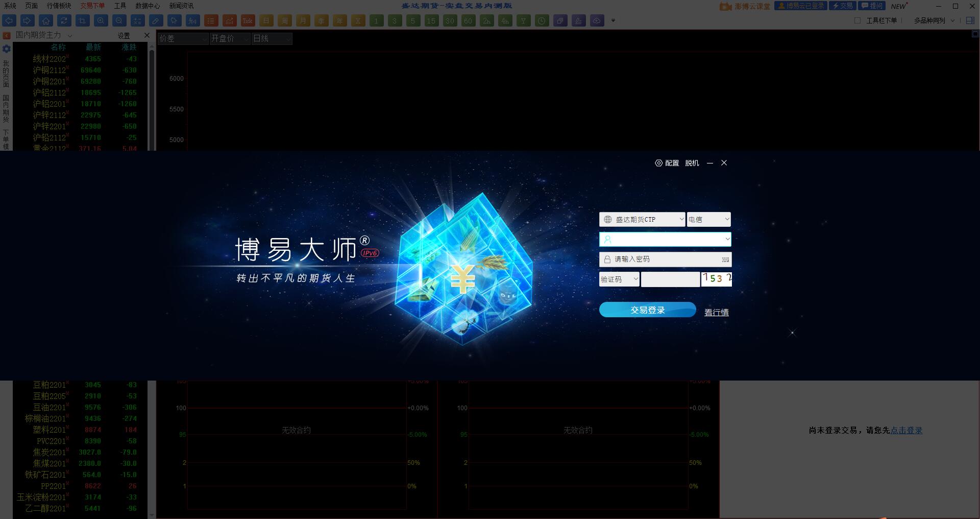The width and height of the screenshot is (980, 519).
Task: Open the 多品种同列 dropdown
Action: 934,20
